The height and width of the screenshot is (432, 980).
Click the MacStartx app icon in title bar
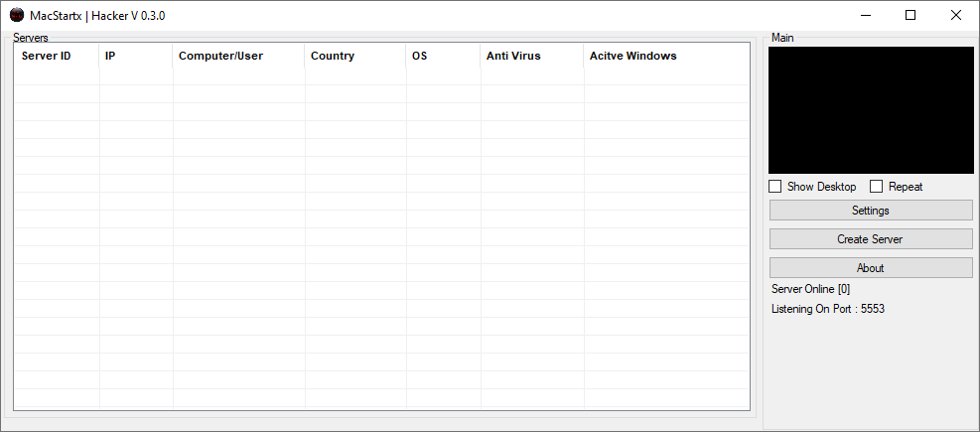point(17,15)
